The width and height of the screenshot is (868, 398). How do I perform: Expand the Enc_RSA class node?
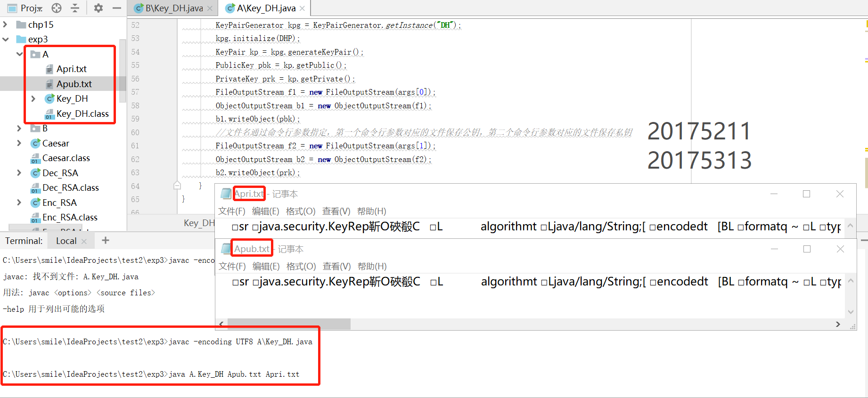[x=19, y=203]
